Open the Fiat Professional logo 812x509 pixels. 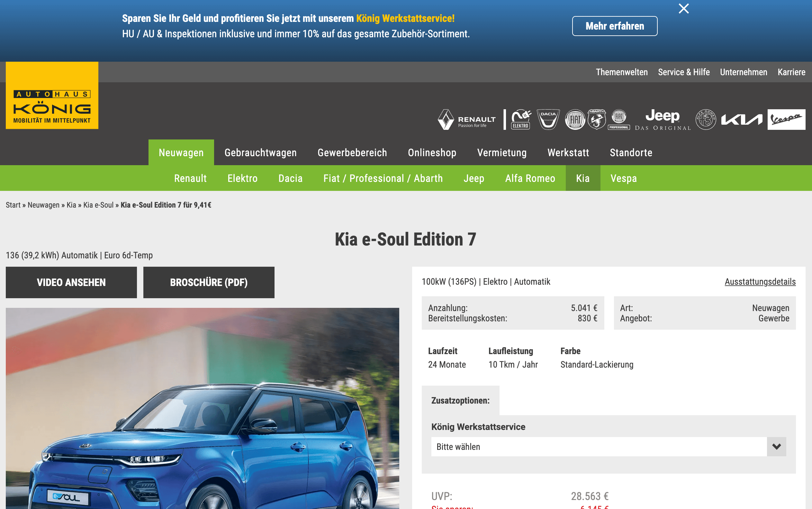[x=619, y=120]
